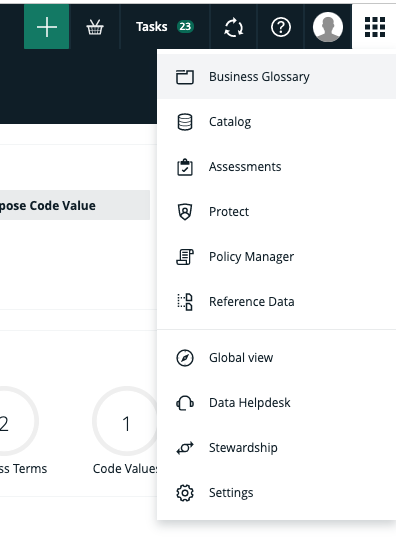Click the Stewardship arrows icon

(x=185, y=448)
